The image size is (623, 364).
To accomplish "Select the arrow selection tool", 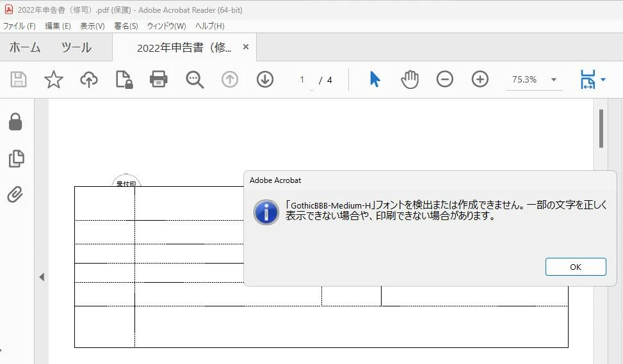I will (375, 79).
